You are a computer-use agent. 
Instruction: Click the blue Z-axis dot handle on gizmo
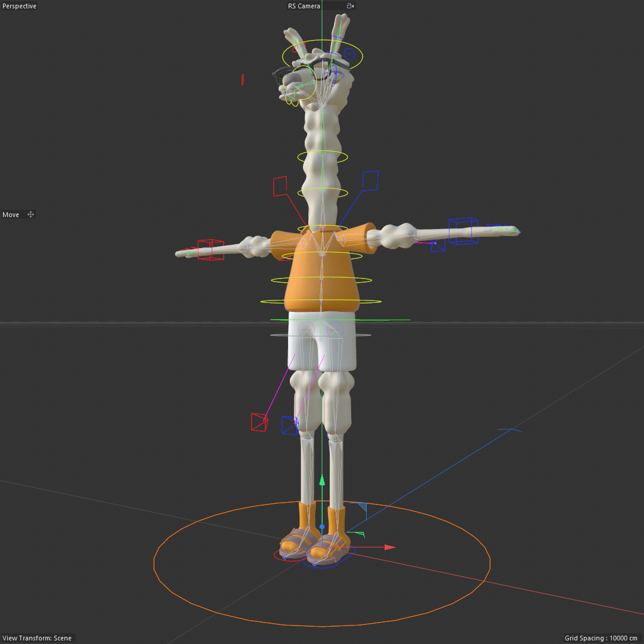click(x=322, y=527)
